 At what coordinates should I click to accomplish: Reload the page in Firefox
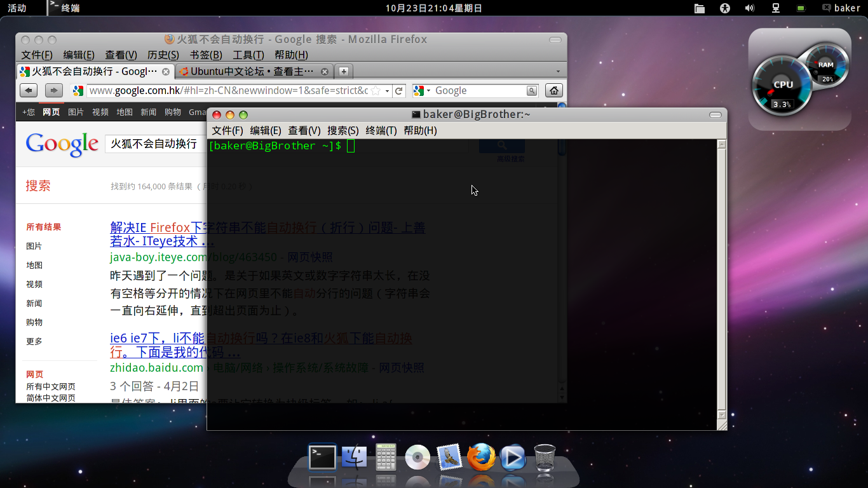point(399,91)
